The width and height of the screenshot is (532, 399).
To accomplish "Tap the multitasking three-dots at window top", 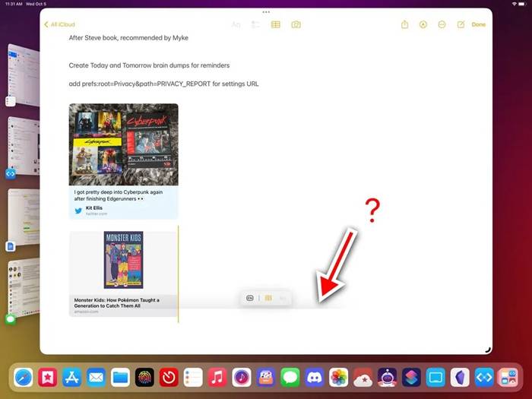I will click(266, 12).
